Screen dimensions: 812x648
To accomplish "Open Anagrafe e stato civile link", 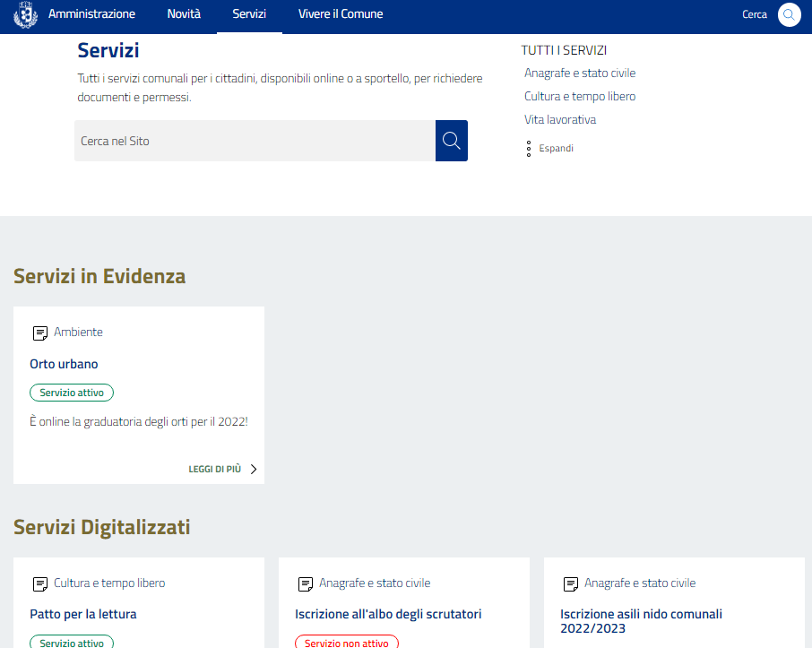I will click(580, 73).
